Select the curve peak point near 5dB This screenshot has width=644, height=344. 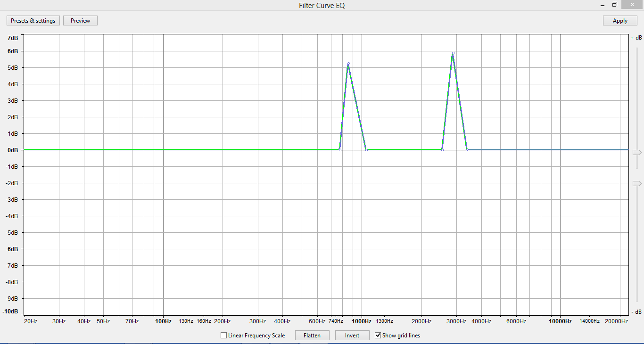pyautogui.click(x=348, y=63)
